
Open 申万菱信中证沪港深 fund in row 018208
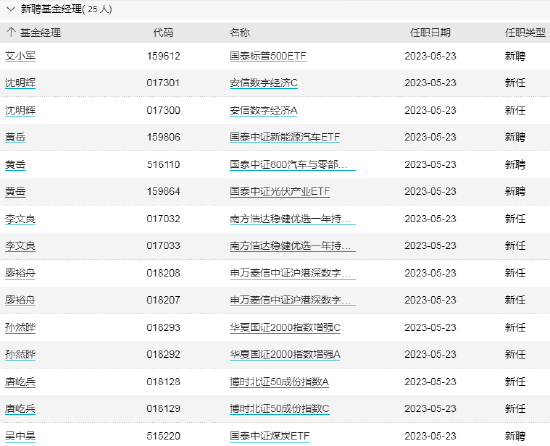(x=293, y=273)
